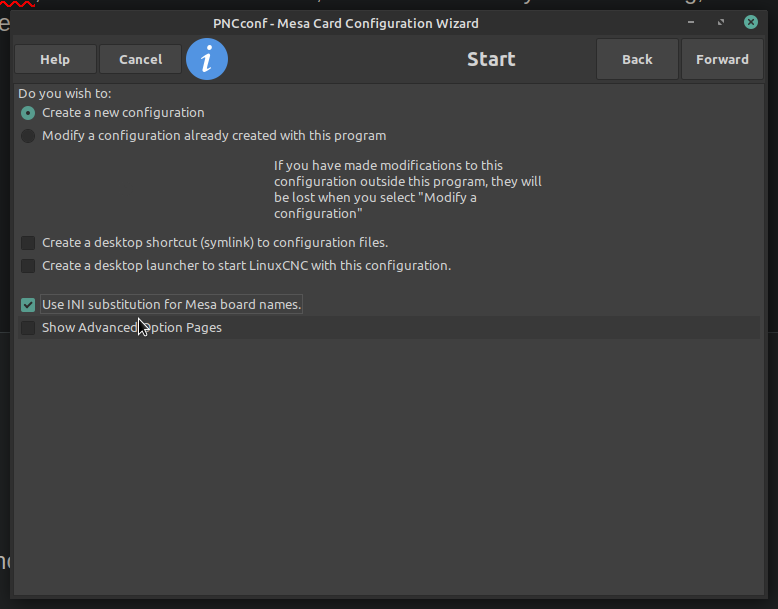Open the Help button

point(55,59)
